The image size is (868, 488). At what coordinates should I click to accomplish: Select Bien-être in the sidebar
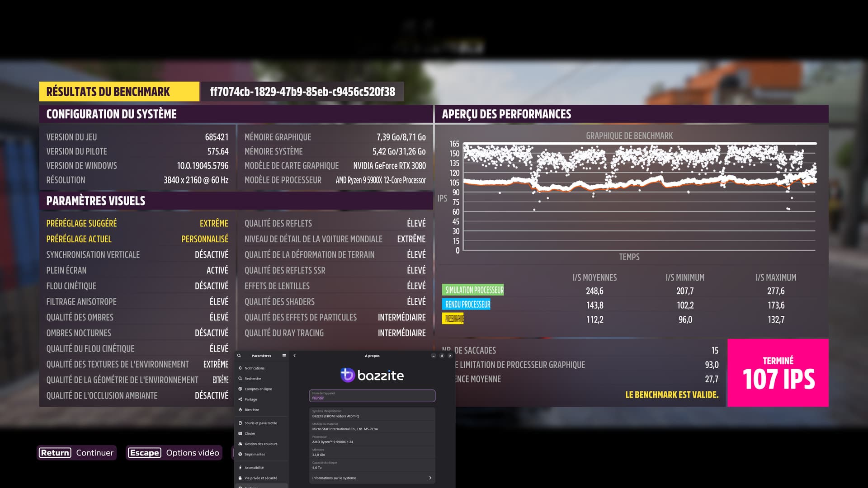coord(252,410)
